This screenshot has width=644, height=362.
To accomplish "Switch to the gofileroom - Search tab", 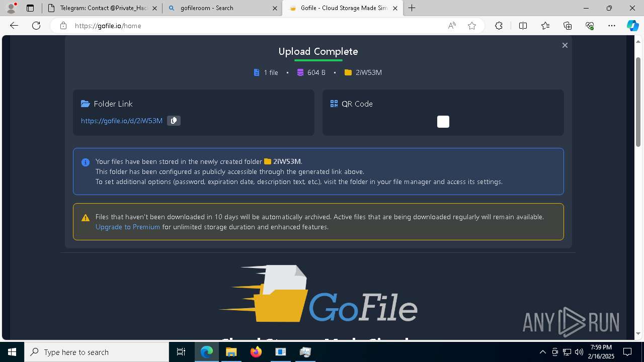I will tap(222, 8).
